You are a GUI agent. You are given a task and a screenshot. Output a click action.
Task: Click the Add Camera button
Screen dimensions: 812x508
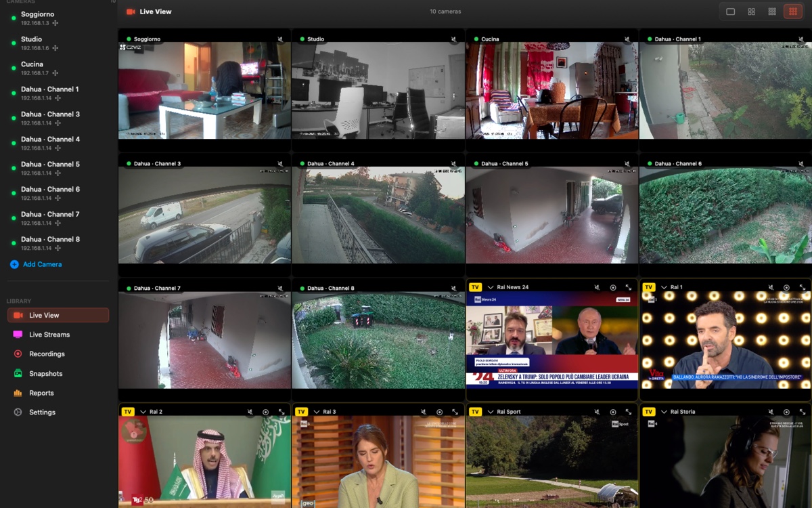(x=36, y=264)
